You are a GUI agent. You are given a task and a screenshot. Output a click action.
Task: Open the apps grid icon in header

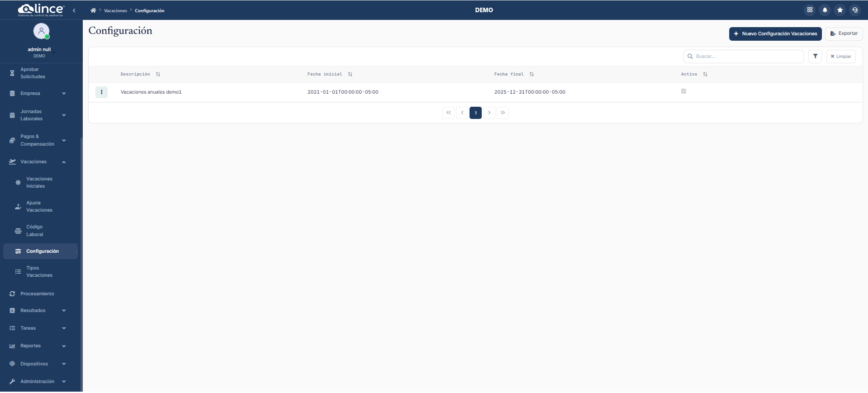tap(810, 10)
